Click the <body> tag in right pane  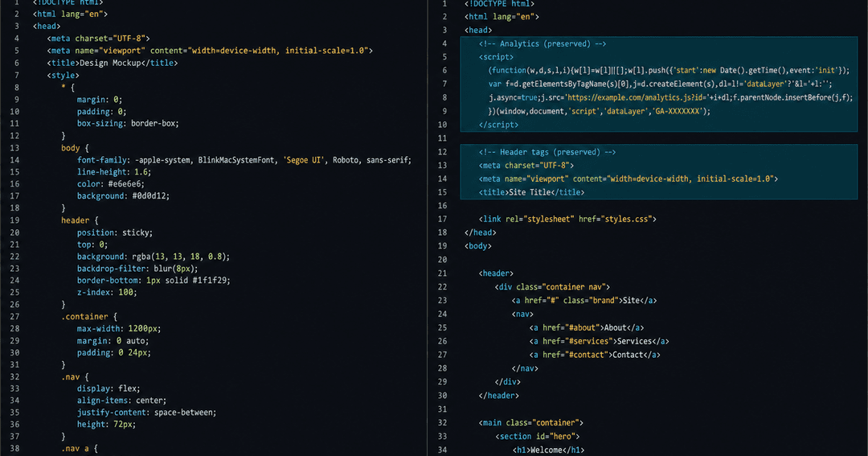tap(478, 245)
